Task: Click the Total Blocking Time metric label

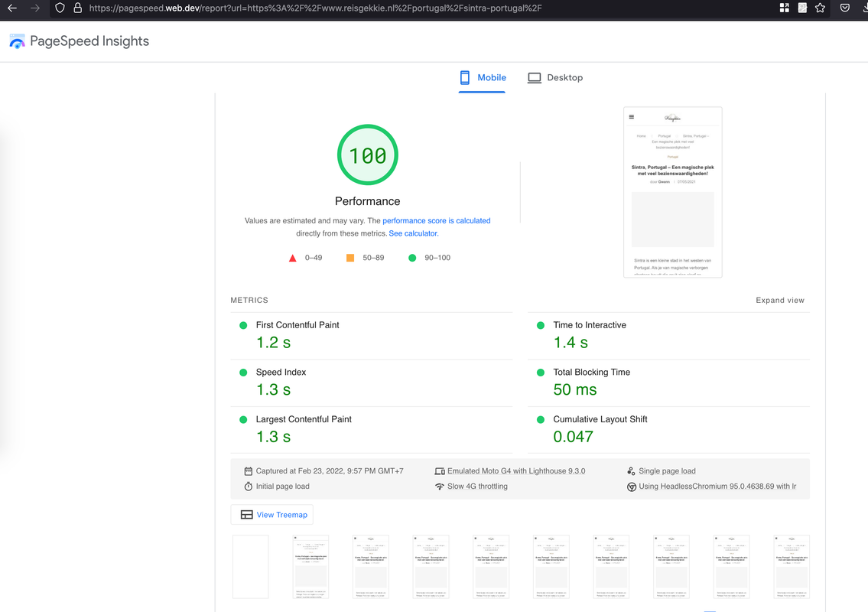Action: (591, 373)
